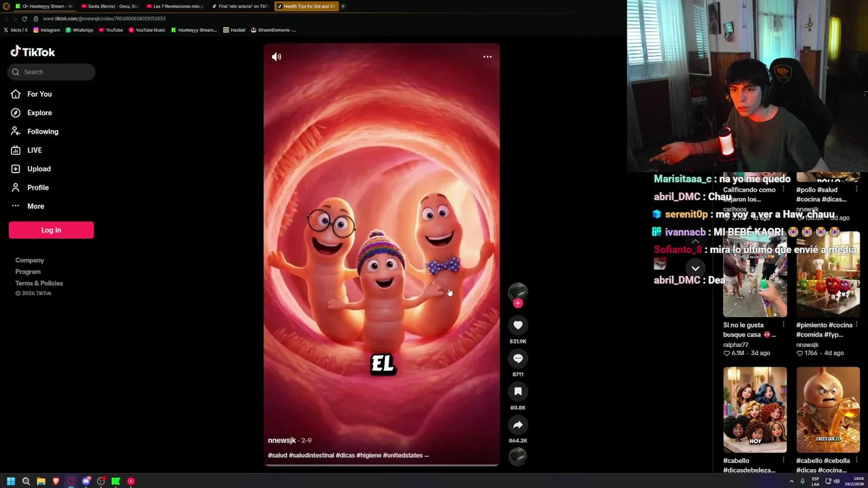Bookmark the video with the save icon

coord(517,392)
